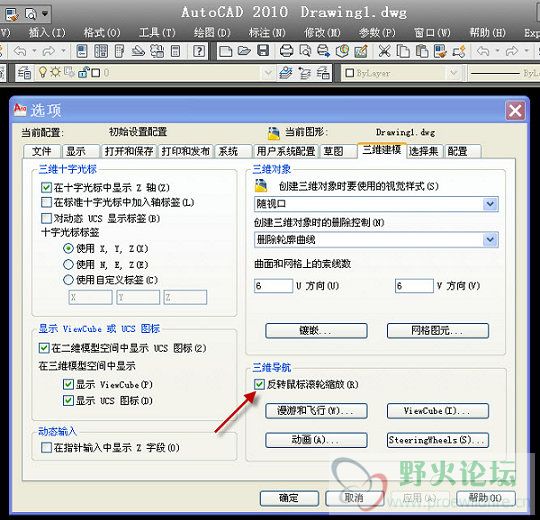Open the DesignCenter icon
540x520 pixels.
pos(101,52)
